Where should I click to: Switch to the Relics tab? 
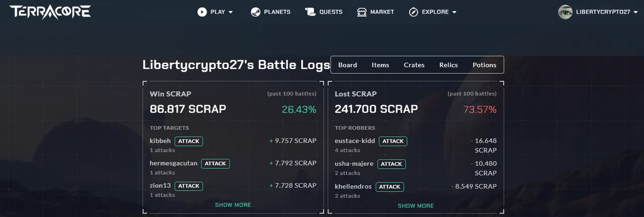[448, 65]
